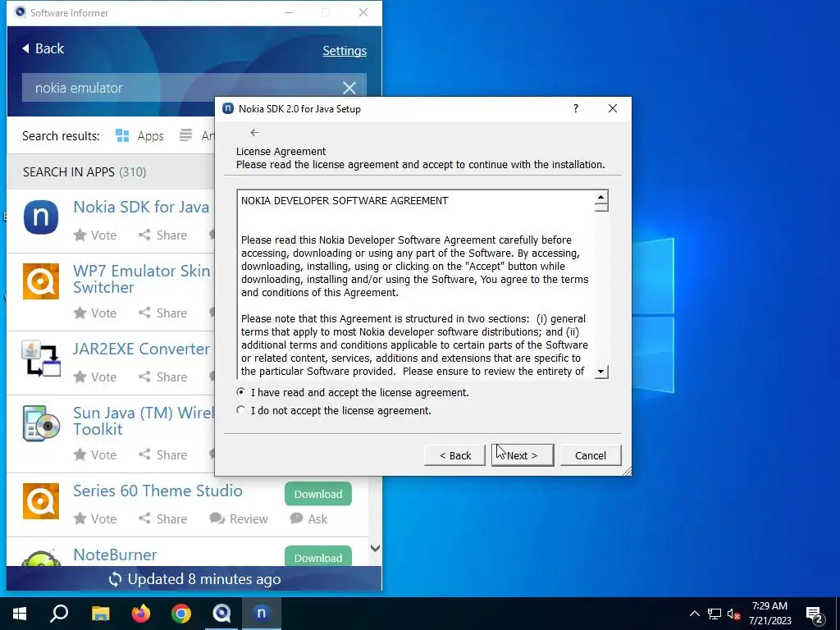Cancel the Nokia SDK installation

591,455
